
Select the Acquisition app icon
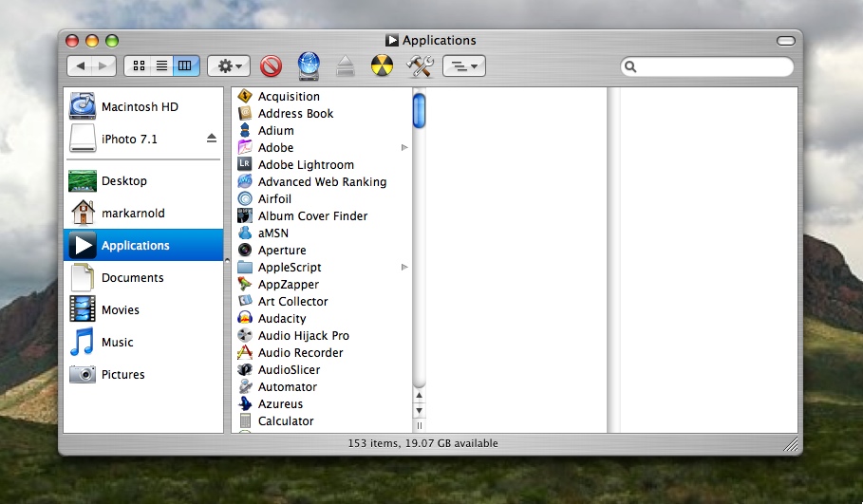(245, 96)
